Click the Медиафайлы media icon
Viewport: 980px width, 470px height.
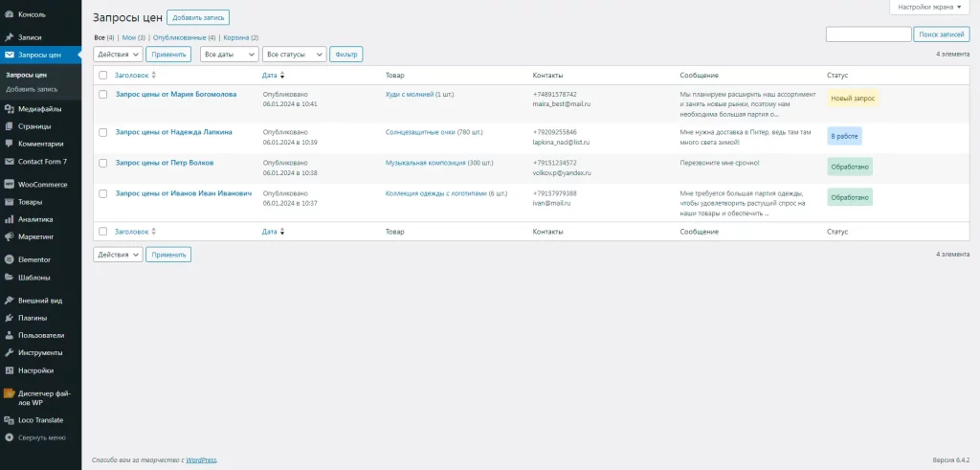click(x=10, y=109)
